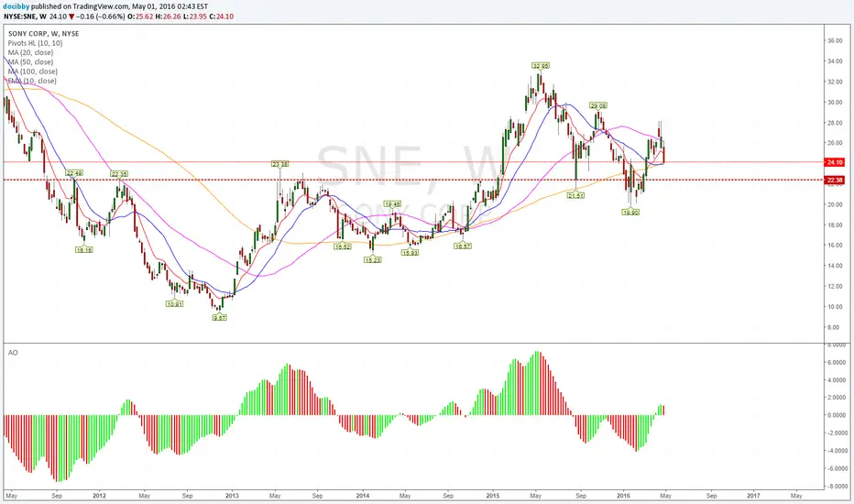854x504 pixels.
Task: Click the 2016 time axis label
Action: coord(624,496)
